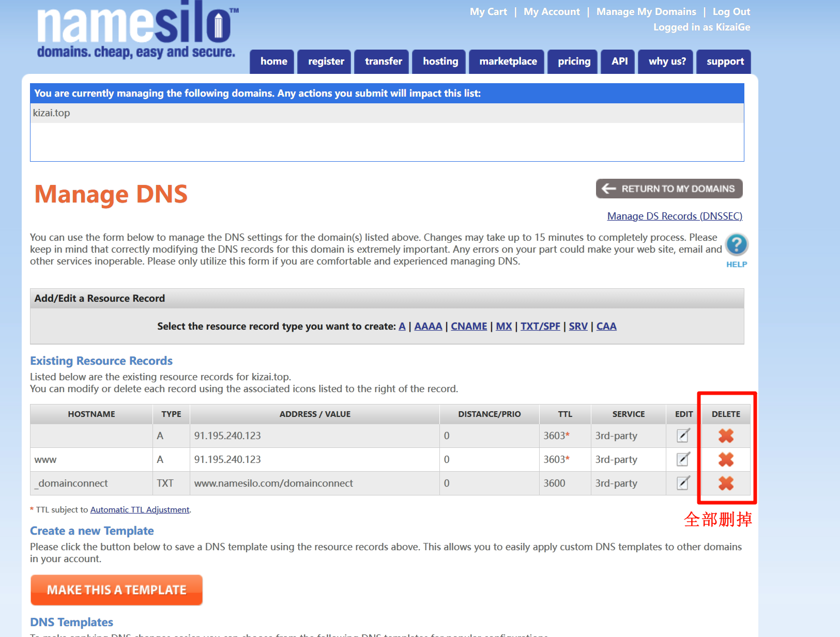Click the DISTANCE/PRIO column header

[x=490, y=414]
